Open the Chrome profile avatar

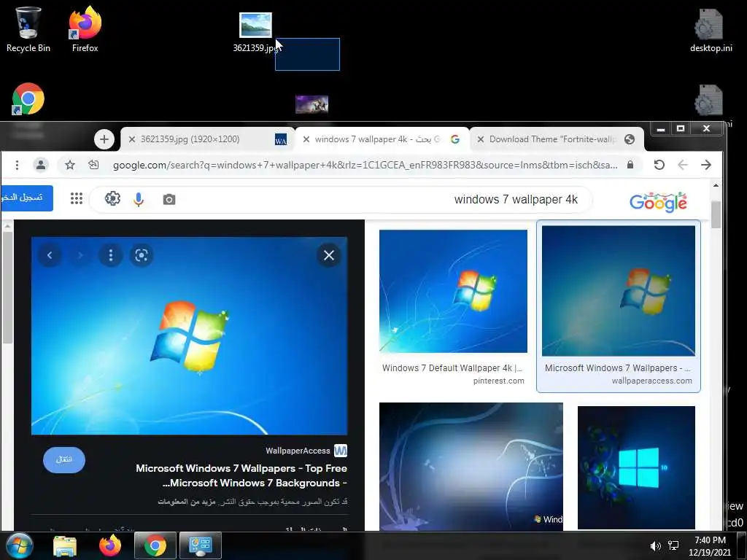[41, 166]
